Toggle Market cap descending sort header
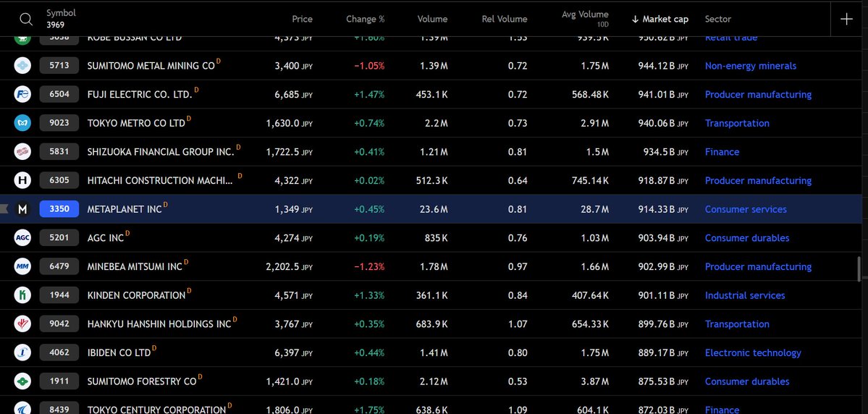This screenshot has height=414, width=868. (660, 19)
